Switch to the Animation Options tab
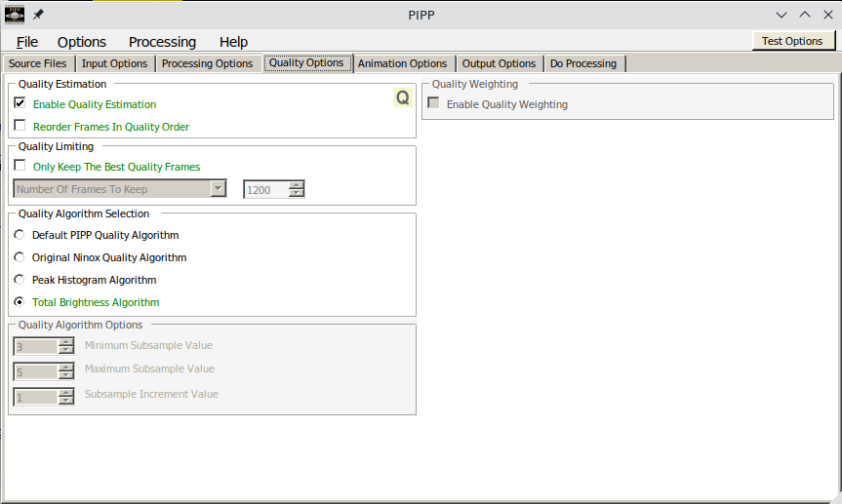842x504 pixels. click(x=402, y=63)
